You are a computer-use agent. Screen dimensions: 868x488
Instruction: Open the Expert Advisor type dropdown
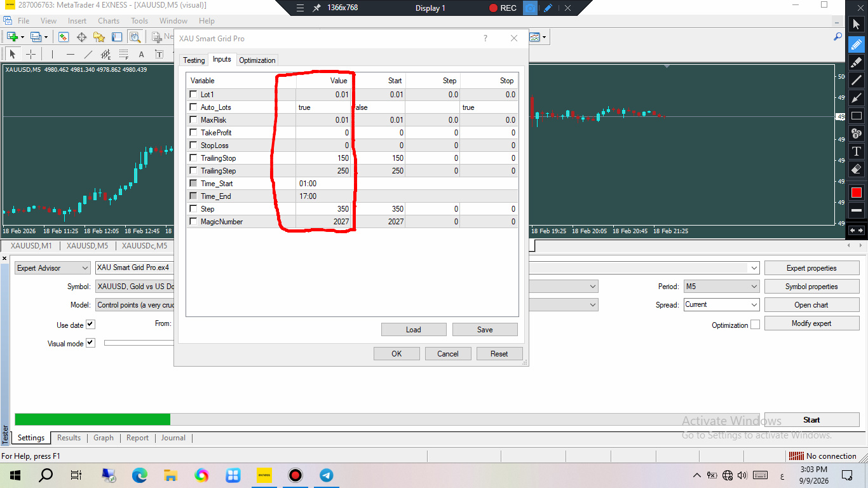(x=53, y=268)
